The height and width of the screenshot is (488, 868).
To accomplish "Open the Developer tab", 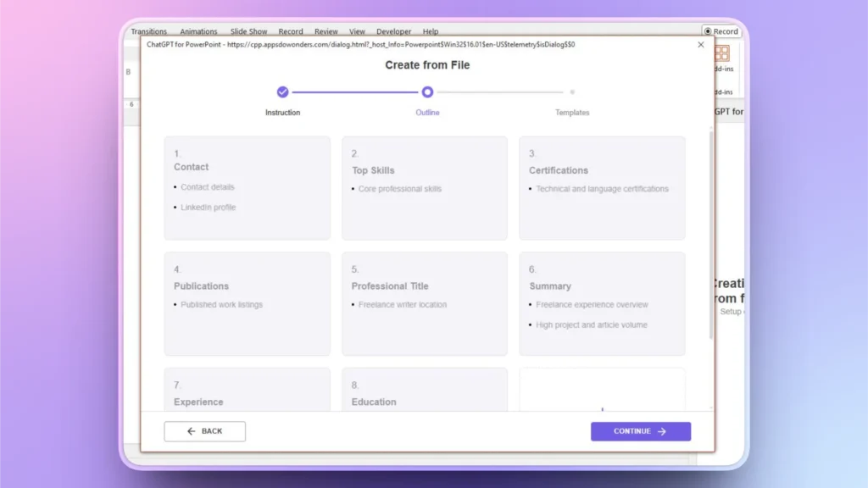I will (x=393, y=30).
